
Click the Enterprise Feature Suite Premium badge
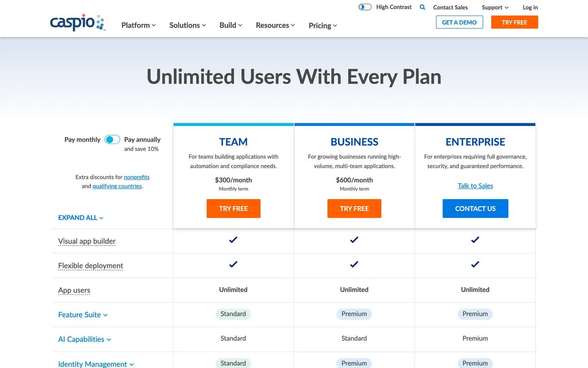475,314
